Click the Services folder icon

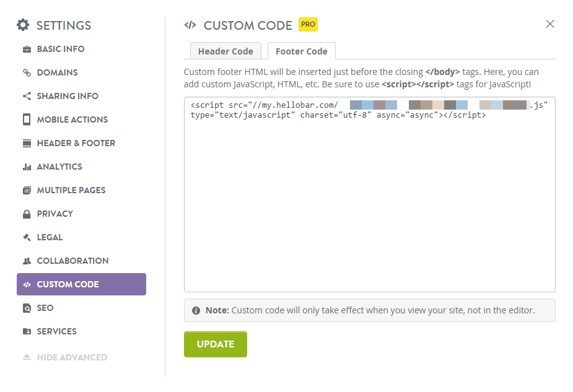coord(27,331)
